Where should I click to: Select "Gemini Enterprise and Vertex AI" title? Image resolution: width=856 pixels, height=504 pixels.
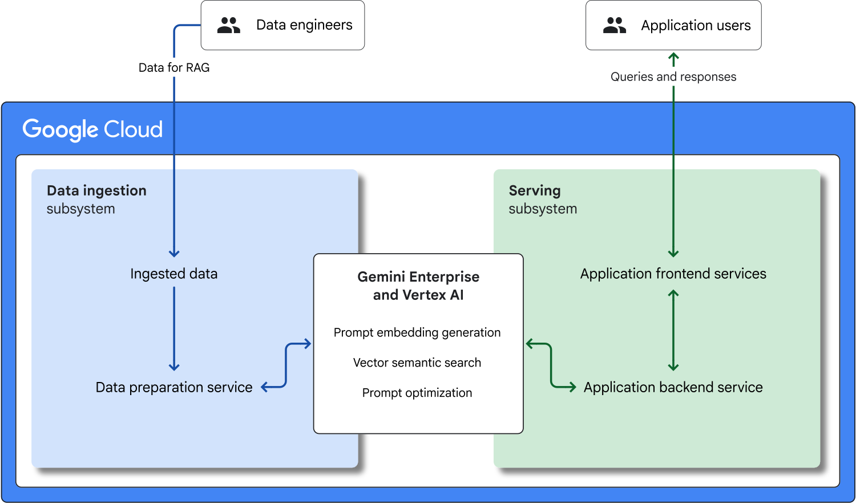tap(418, 286)
